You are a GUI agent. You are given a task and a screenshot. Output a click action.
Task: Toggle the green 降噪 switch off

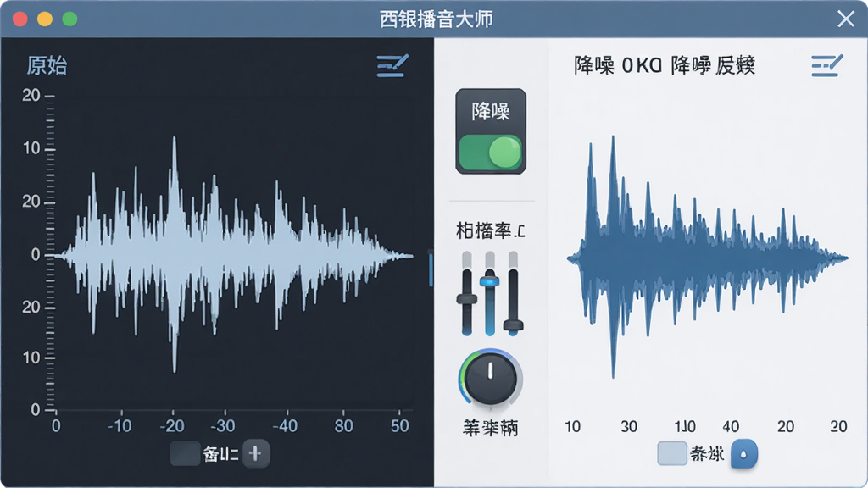pyautogui.click(x=491, y=152)
